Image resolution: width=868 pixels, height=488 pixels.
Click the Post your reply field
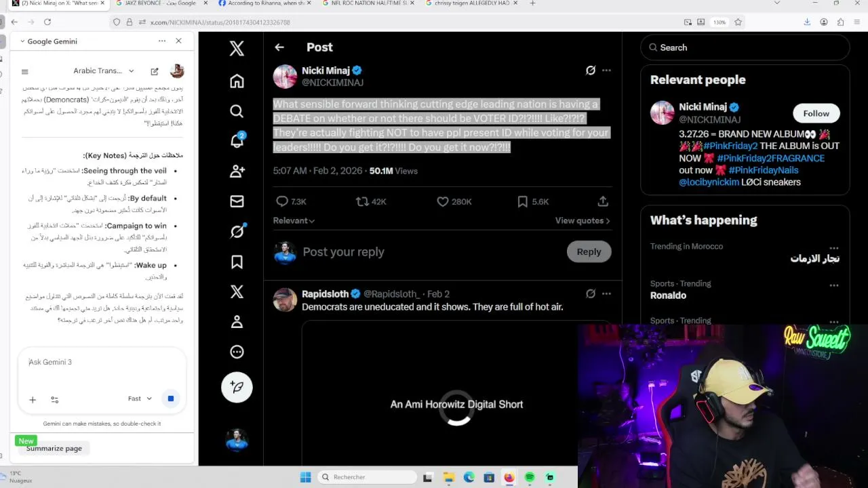(x=431, y=252)
